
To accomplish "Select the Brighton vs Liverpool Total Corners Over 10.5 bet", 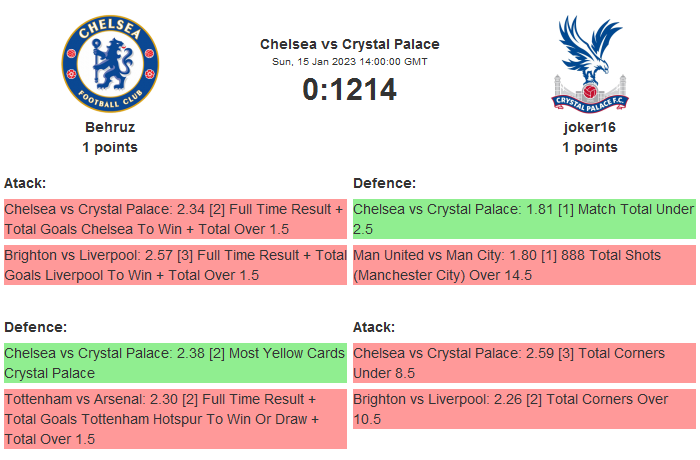I will click(523, 409).
